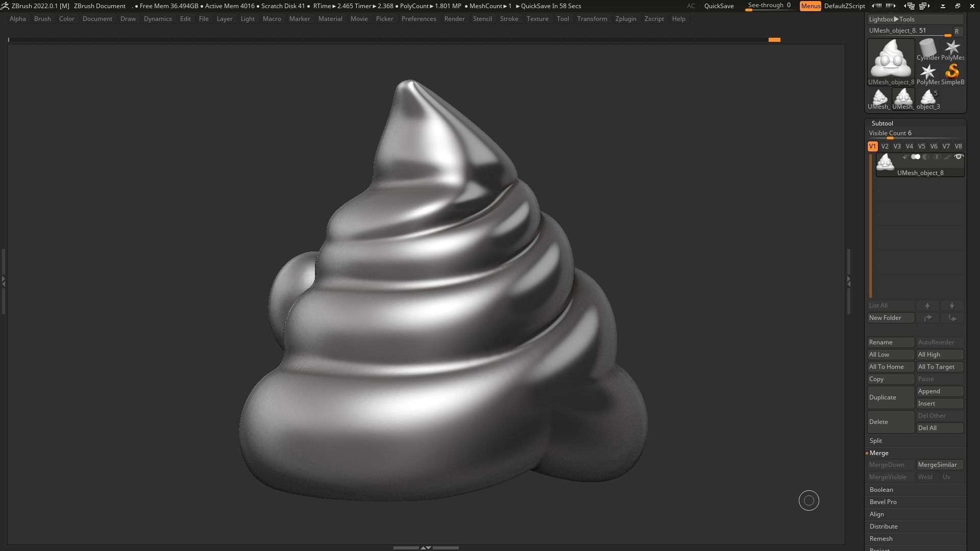Adjust the Visible Count slider

point(915,134)
